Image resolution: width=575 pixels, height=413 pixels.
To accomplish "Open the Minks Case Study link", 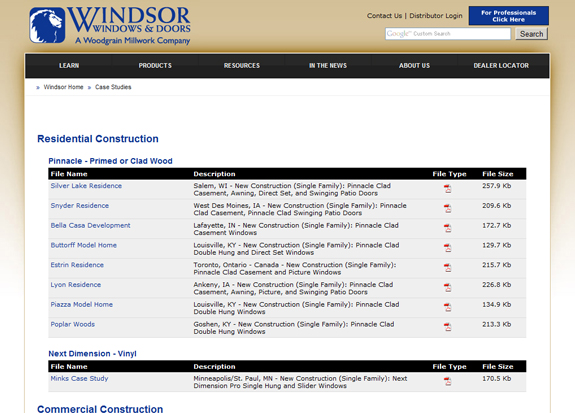I will [x=79, y=378].
